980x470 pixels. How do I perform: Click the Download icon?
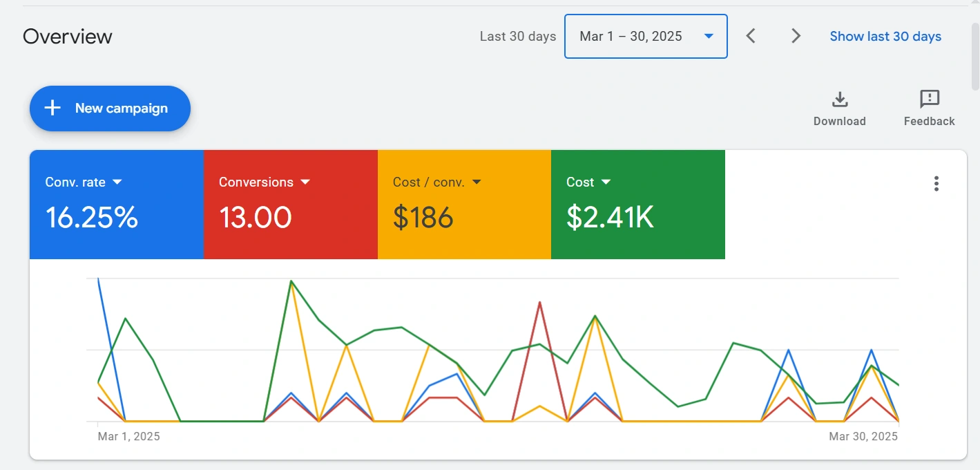pyautogui.click(x=839, y=100)
